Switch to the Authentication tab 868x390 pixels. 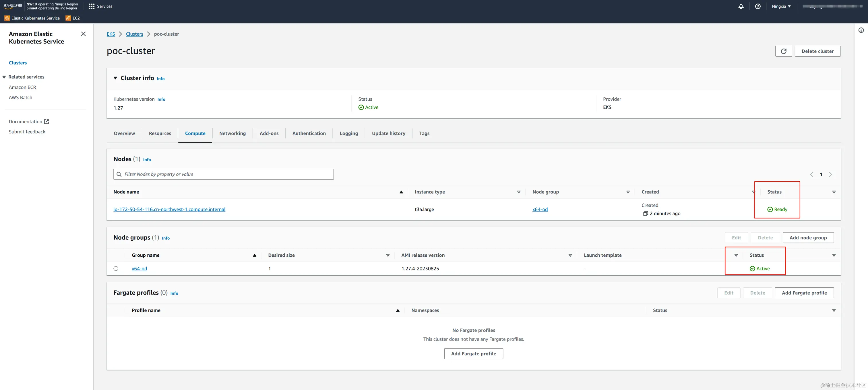[309, 133]
